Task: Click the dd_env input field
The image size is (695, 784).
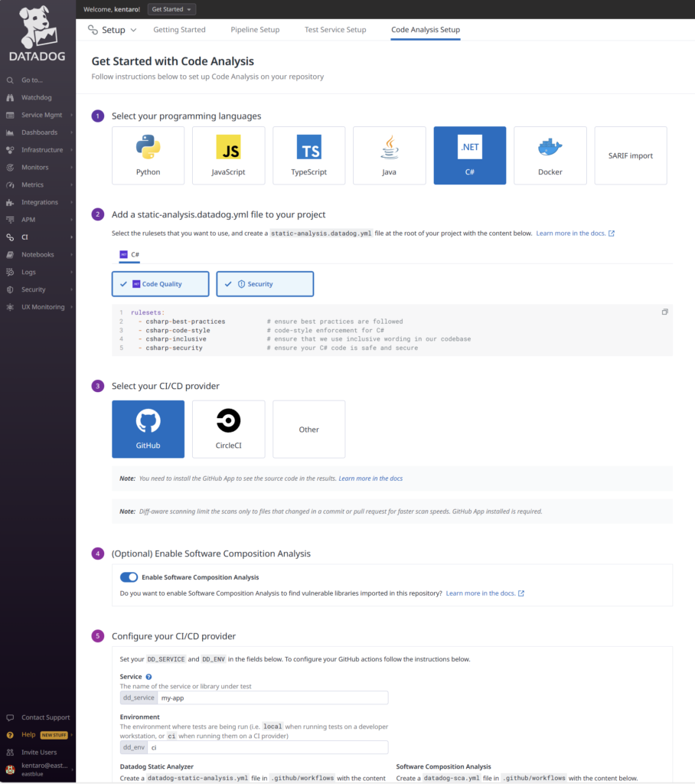Action: pyautogui.click(x=268, y=747)
